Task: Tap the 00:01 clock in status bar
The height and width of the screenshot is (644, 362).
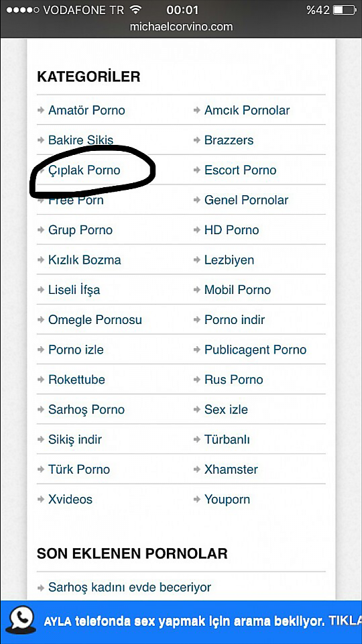Action: [182, 10]
